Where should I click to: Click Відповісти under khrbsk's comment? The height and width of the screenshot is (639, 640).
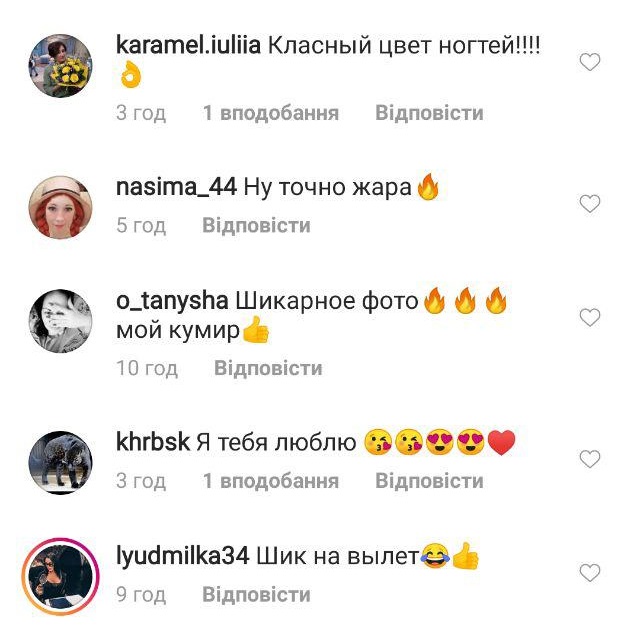(429, 481)
